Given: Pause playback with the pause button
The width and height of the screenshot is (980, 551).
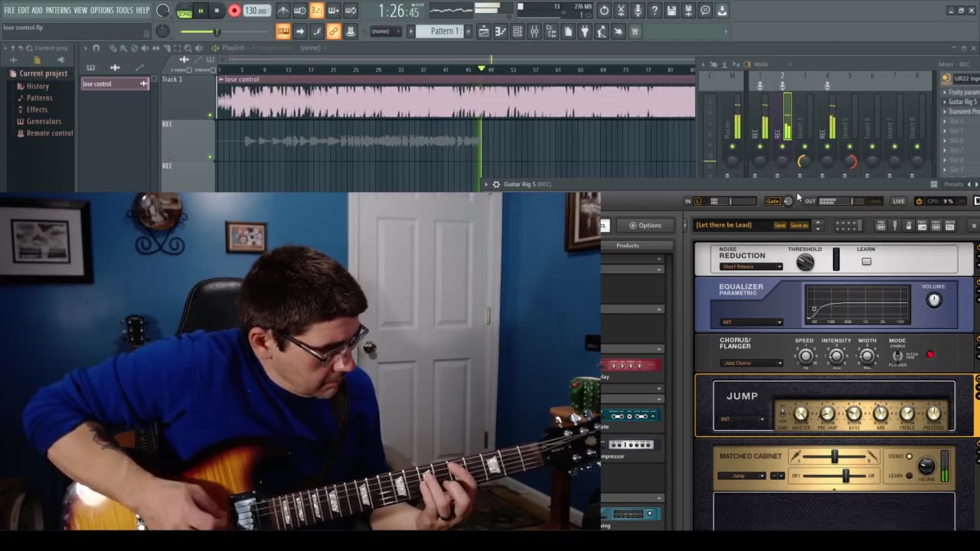Looking at the screenshot, I should click(201, 11).
